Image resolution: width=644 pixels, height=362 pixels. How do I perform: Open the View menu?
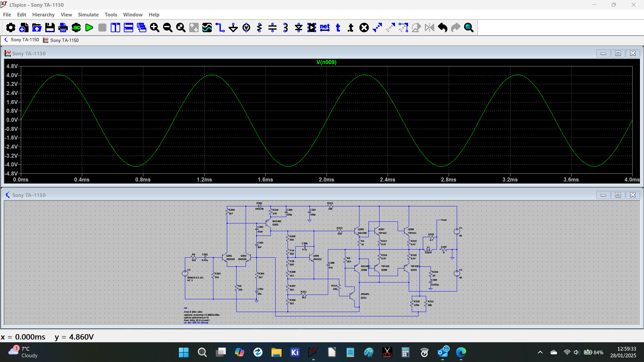[x=66, y=15]
